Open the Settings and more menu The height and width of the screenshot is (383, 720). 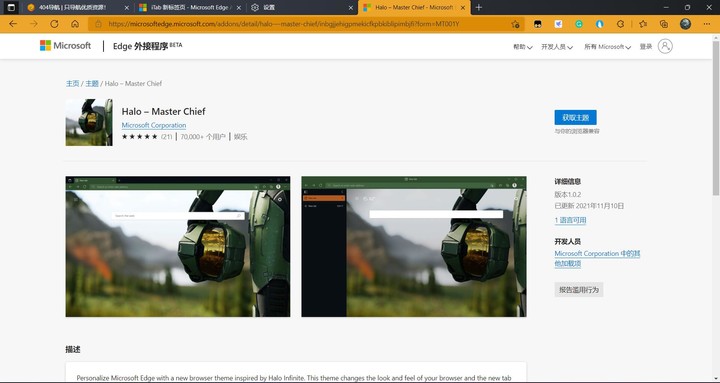coord(707,24)
